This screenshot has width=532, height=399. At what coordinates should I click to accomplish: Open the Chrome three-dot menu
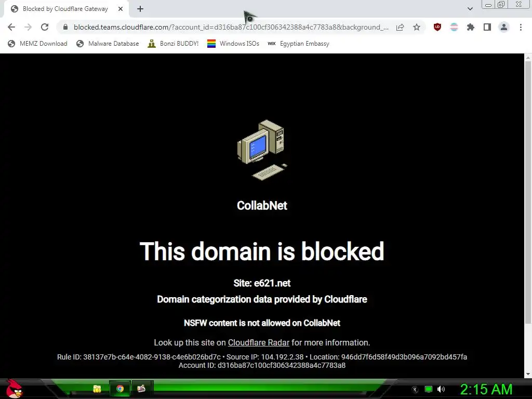point(521,27)
